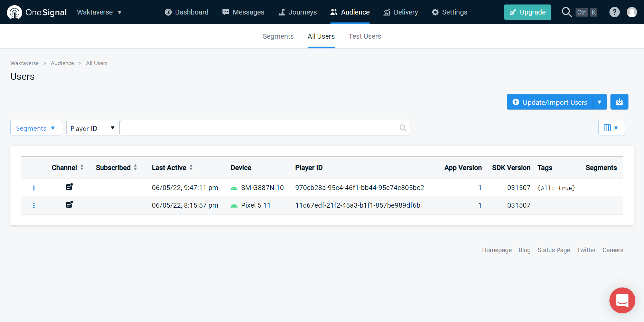Click the Android icon beside SM-G887N 10
The width and height of the screenshot is (644, 322).
234,188
